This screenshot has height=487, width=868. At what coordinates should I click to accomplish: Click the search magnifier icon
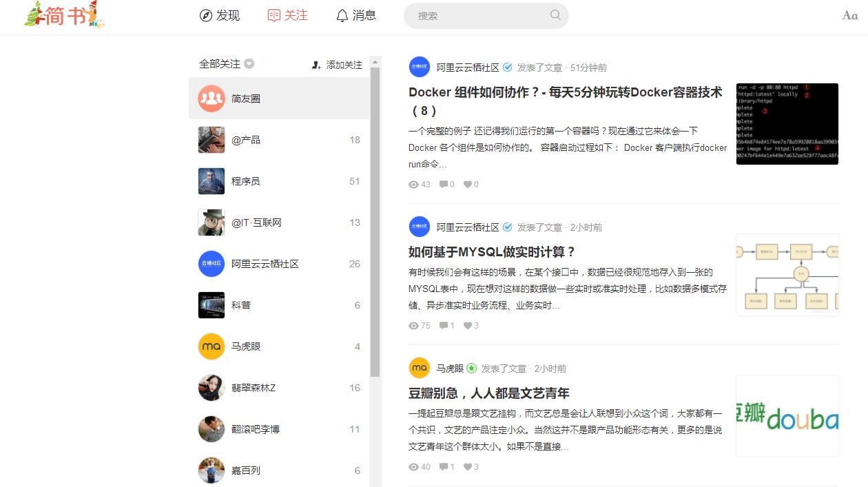(555, 15)
